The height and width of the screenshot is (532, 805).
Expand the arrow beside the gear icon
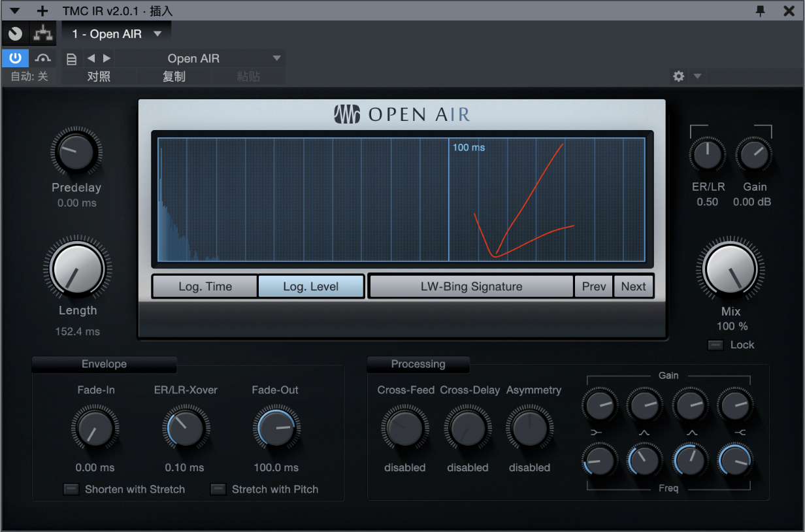pyautogui.click(x=697, y=76)
